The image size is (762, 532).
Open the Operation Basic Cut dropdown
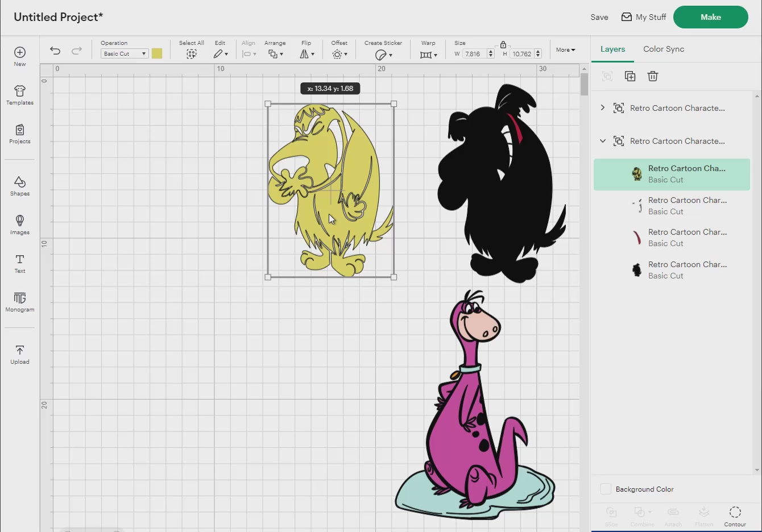(125, 53)
